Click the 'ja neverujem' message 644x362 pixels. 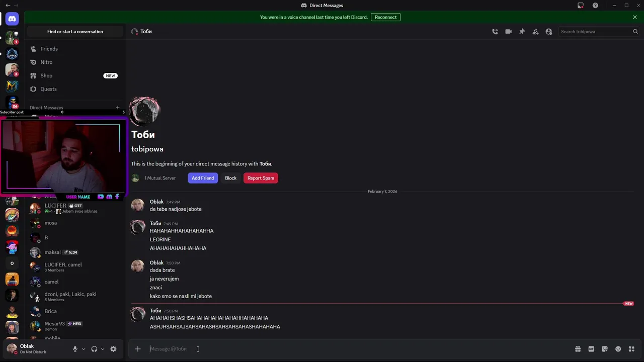(164, 279)
